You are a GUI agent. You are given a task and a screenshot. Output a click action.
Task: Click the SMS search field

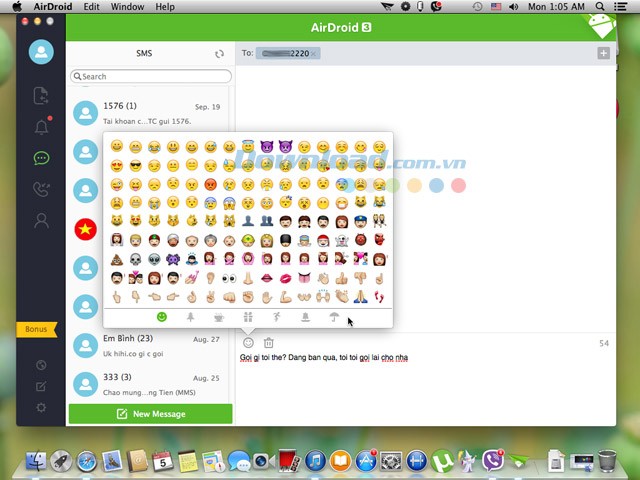[x=150, y=76]
